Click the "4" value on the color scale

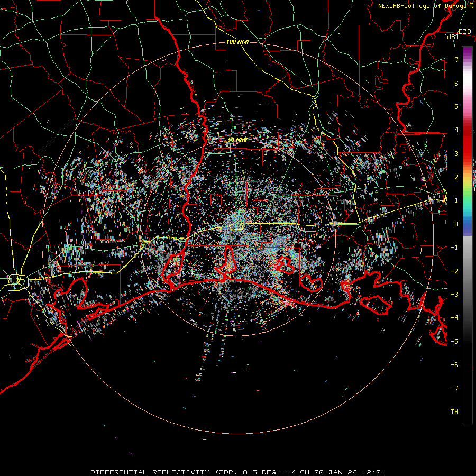456,130
